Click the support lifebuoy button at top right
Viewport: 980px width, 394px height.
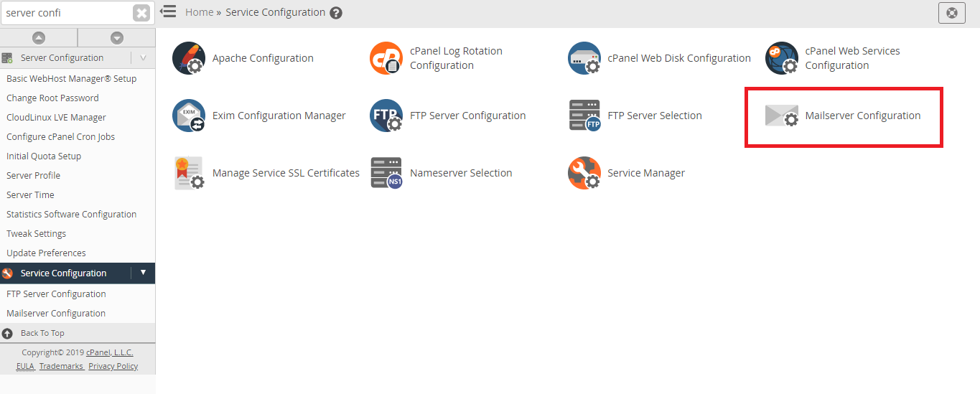pos(952,13)
